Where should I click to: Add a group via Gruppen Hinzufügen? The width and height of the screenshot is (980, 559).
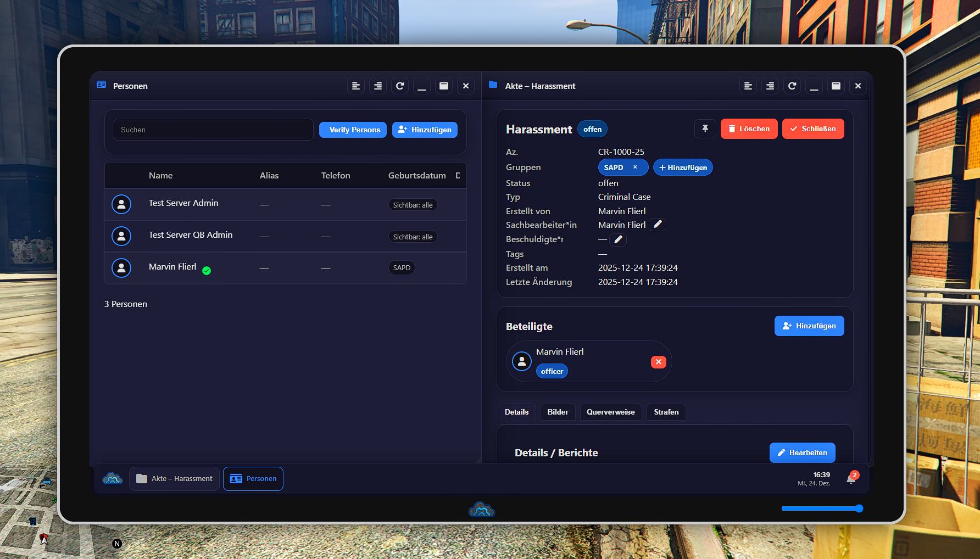coord(683,167)
